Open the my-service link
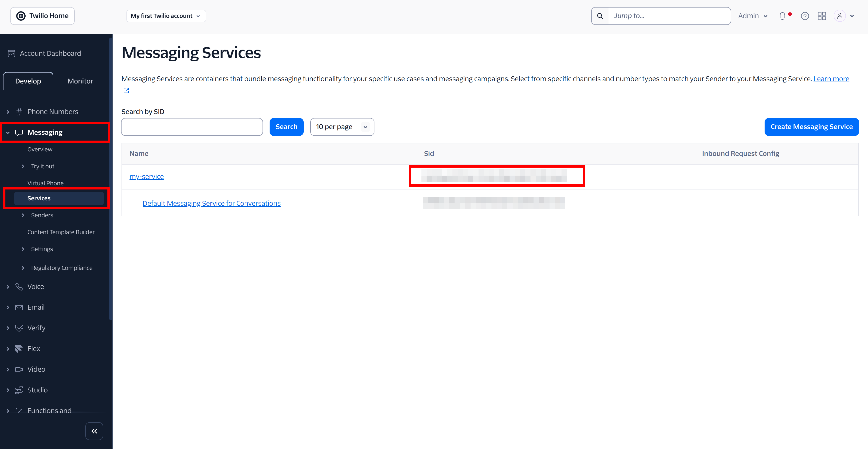The height and width of the screenshot is (449, 868). click(x=146, y=176)
